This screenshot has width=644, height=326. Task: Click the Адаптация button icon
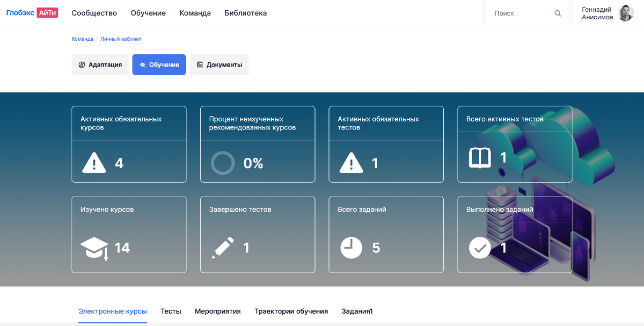pyautogui.click(x=82, y=64)
